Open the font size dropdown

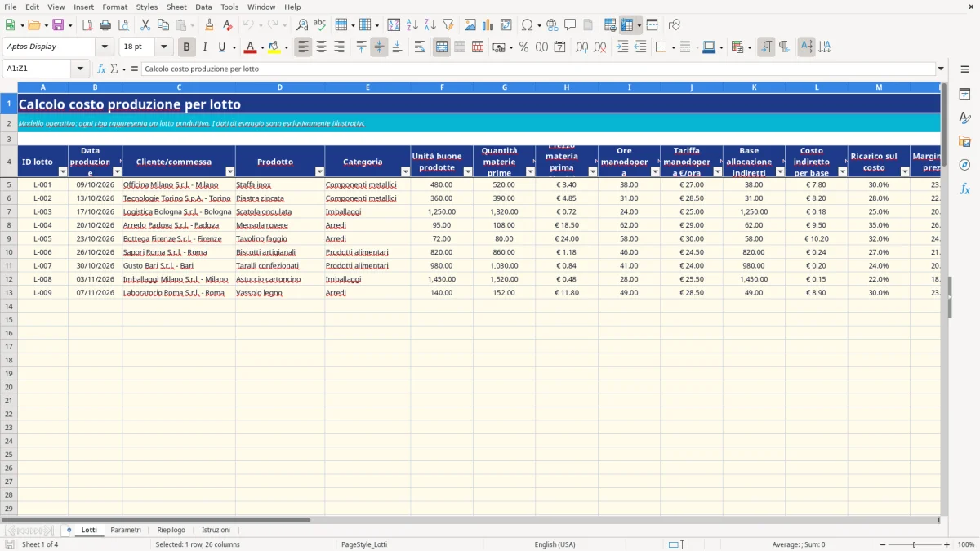(x=163, y=47)
